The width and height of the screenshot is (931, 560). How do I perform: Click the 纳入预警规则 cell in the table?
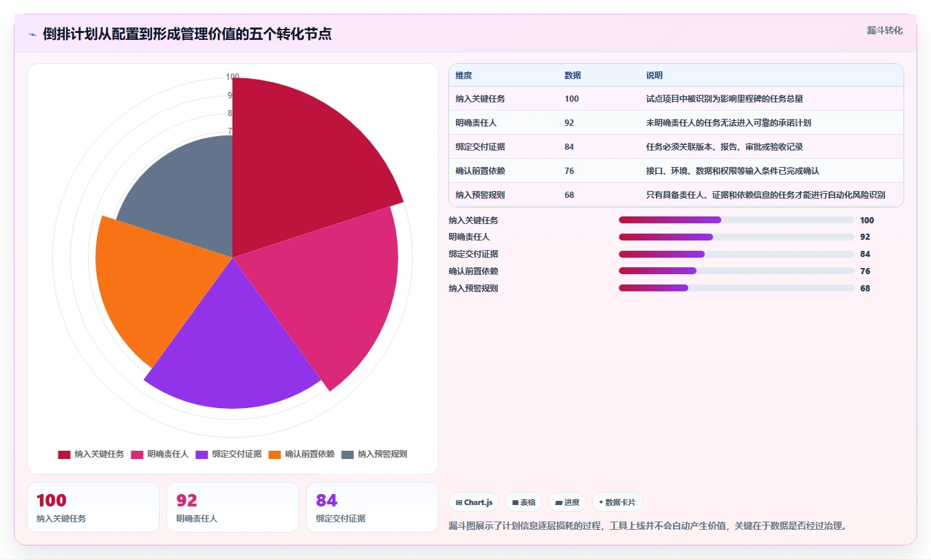tap(481, 195)
